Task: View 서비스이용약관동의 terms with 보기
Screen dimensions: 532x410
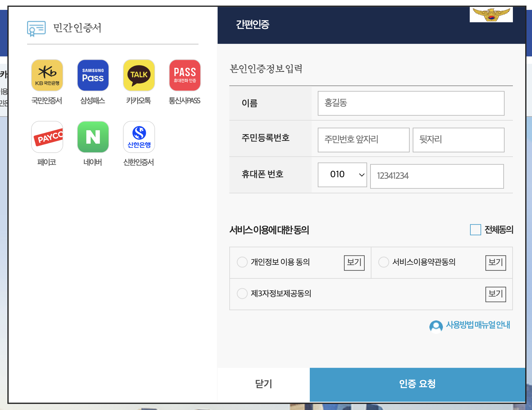Action: [x=496, y=263]
